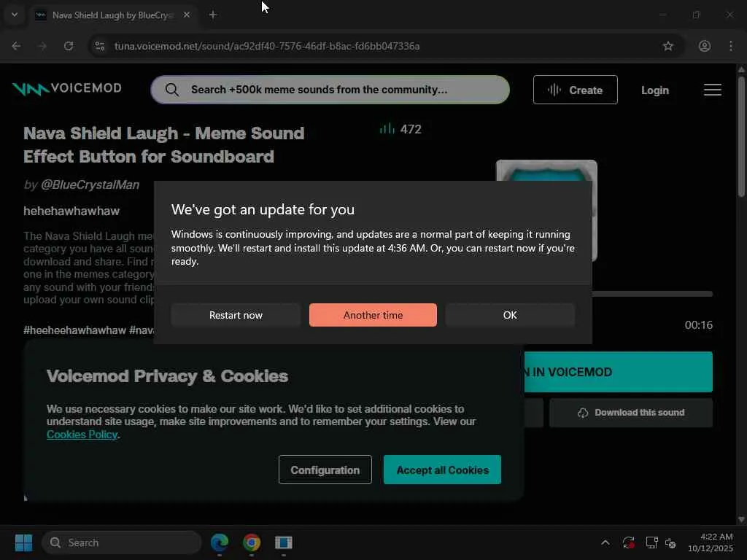Click the 00:16 duration text
The image size is (747, 560).
coord(698,324)
